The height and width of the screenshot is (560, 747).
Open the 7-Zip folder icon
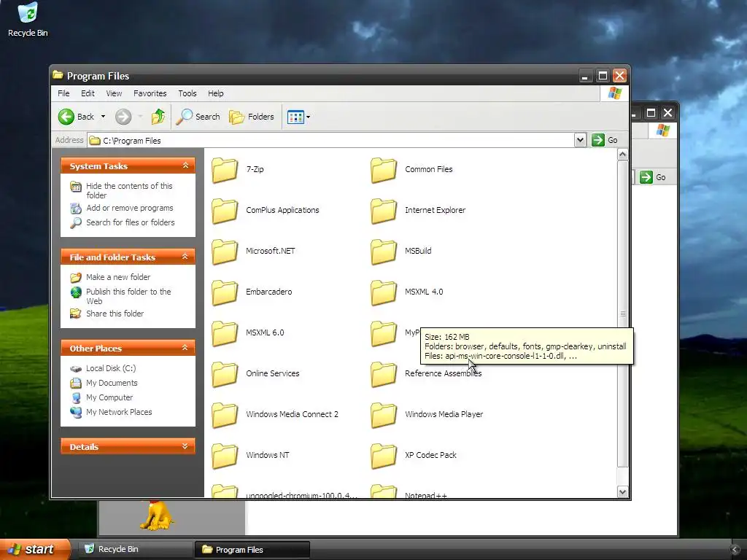point(225,170)
